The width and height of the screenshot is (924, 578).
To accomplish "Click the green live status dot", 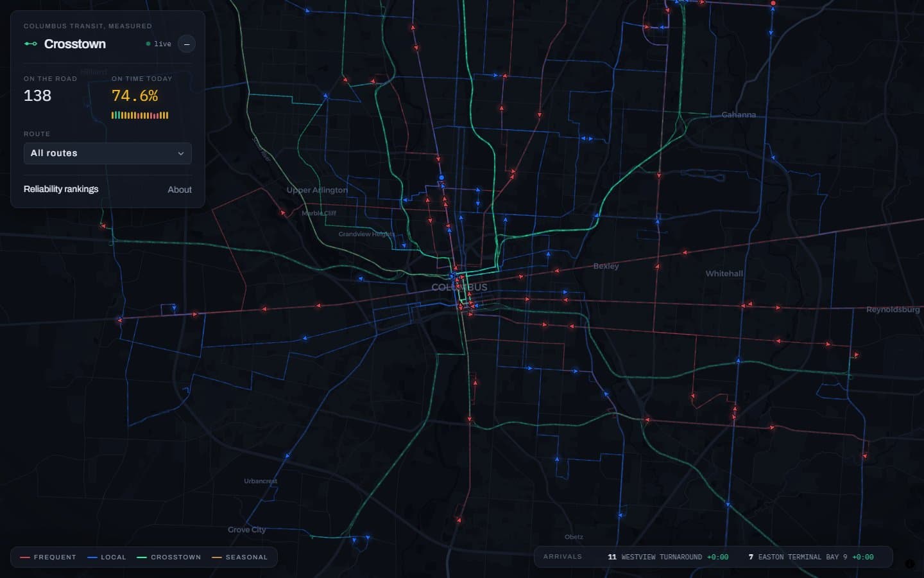I will click(x=148, y=44).
